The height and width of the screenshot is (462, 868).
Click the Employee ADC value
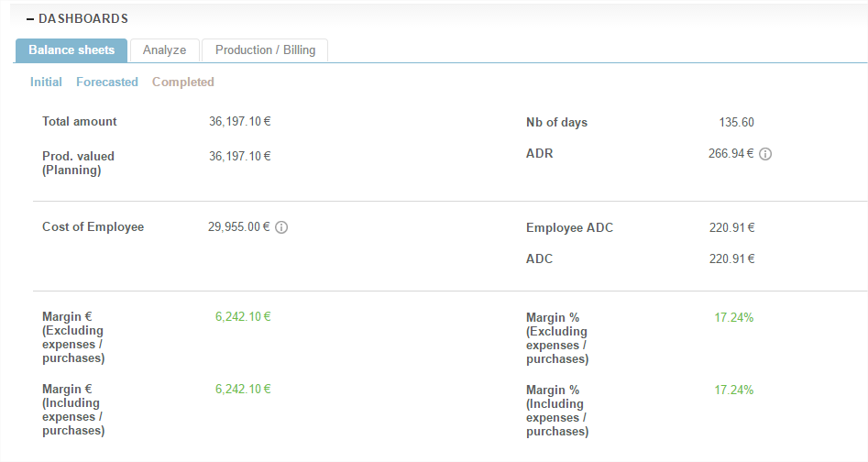[x=731, y=227]
